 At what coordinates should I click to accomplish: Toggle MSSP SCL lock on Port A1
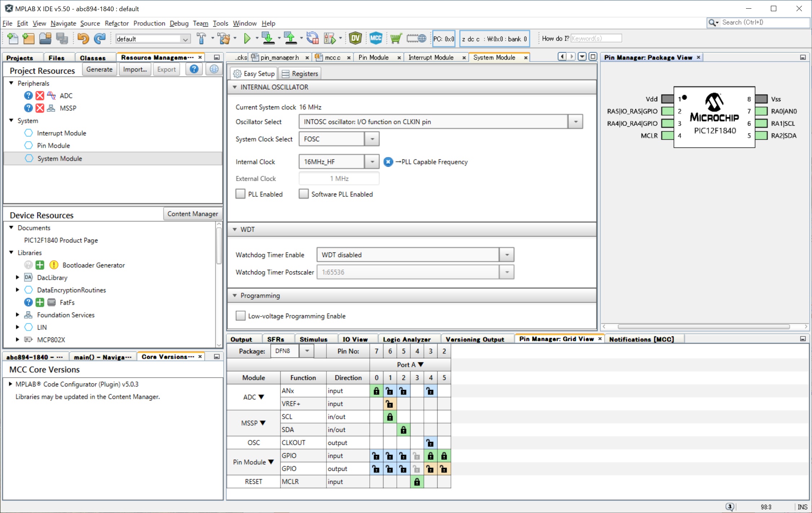click(390, 417)
